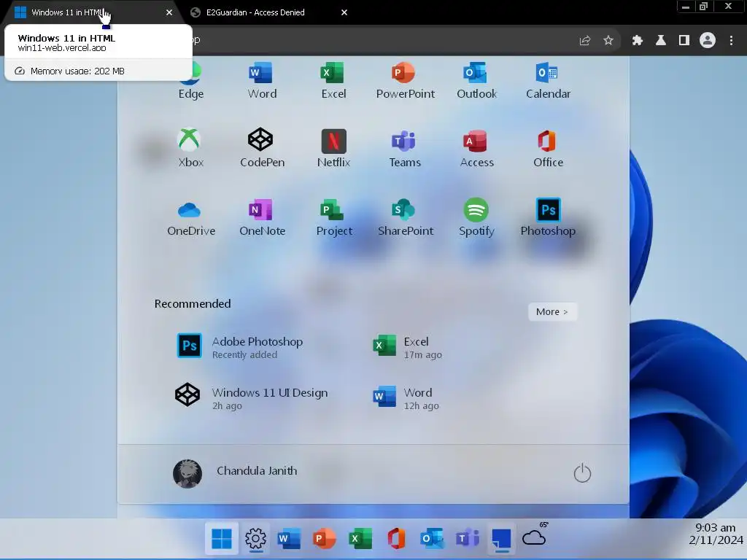Toggle the browser side panel icon

[684, 41]
